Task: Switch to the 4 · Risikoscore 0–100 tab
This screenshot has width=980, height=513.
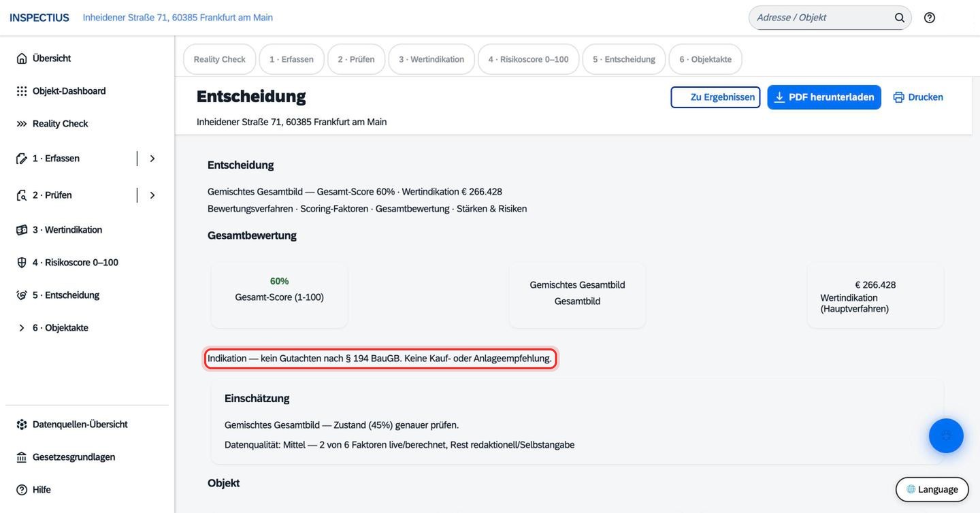Action: (528, 59)
